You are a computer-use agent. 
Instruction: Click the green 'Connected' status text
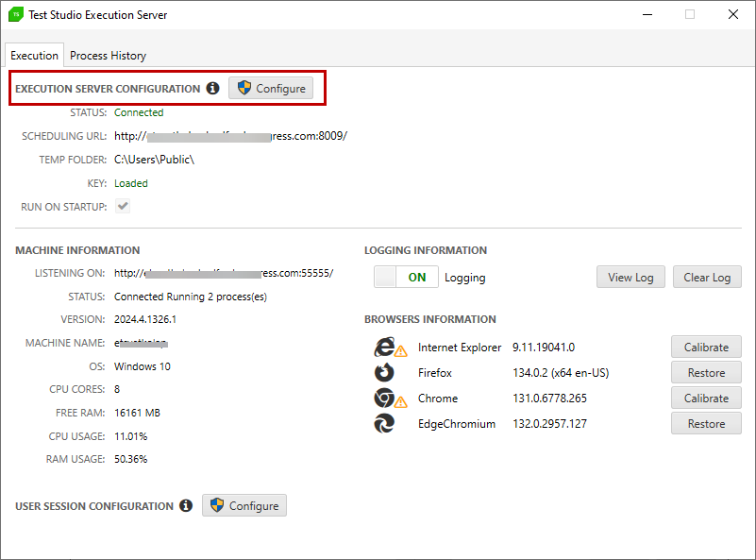click(139, 112)
